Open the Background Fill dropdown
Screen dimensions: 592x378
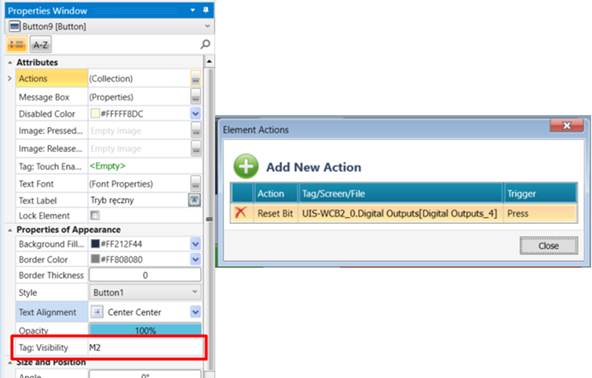pyautogui.click(x=196, y=244)
